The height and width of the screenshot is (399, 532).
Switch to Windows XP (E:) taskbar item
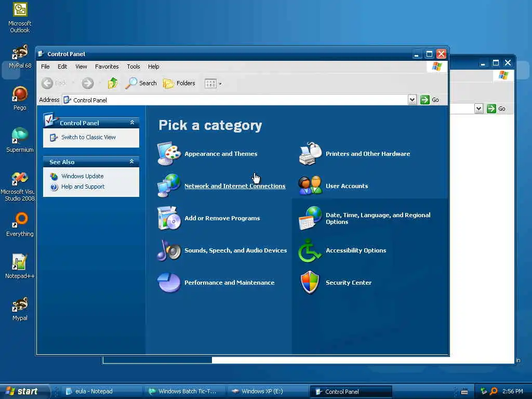(x=267, y=391)
